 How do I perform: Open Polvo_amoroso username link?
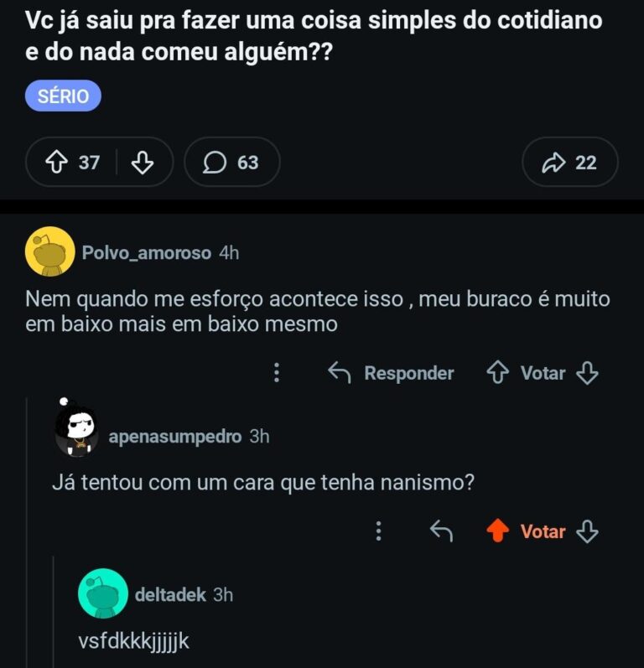pos(146,252)
